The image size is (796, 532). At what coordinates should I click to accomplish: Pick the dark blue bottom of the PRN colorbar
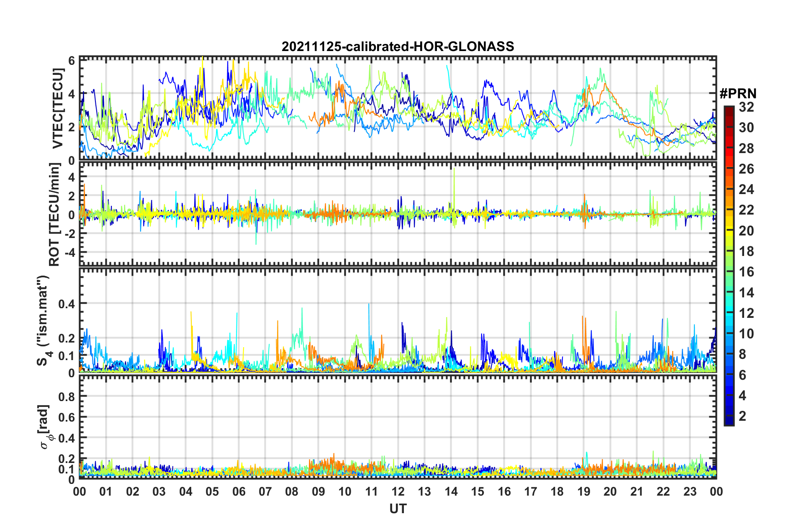coord(729,420)
